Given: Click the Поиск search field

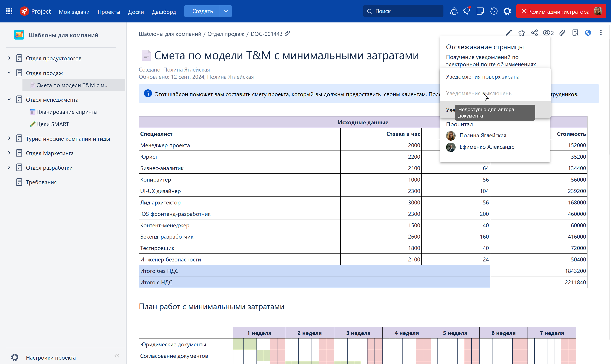Looking at the screenshot, I should 403,11.
